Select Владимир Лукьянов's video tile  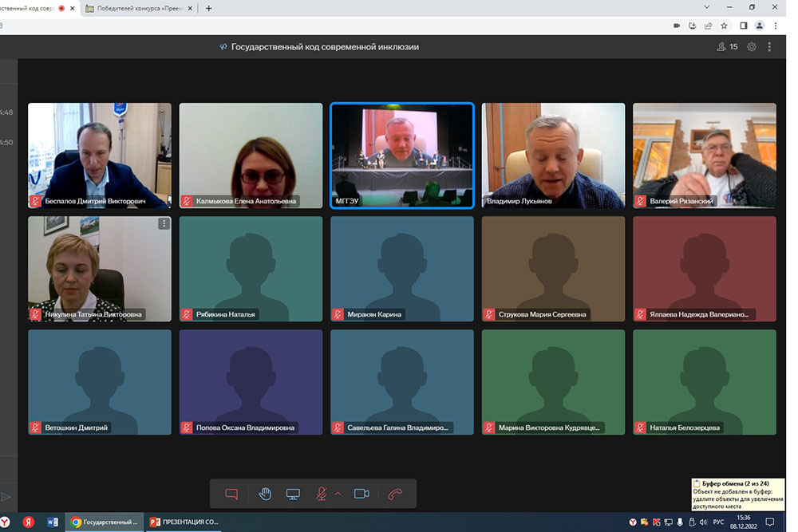(x=553, y=155)
